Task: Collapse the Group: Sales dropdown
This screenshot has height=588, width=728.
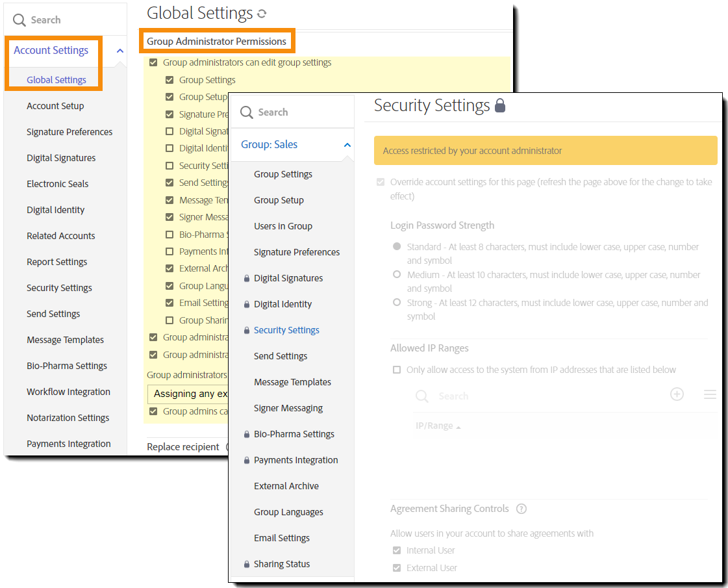Action: coord(346,144)
